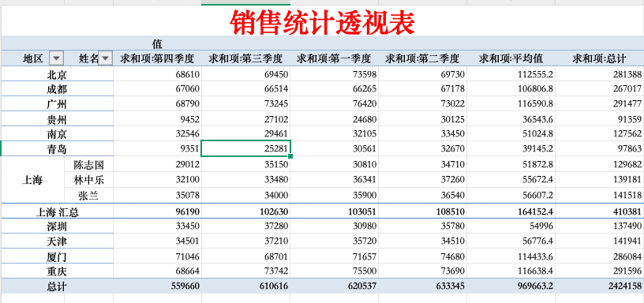Select the grand total value 2424158
This screenshot has height=303, width=644.
tap(599, 286)
